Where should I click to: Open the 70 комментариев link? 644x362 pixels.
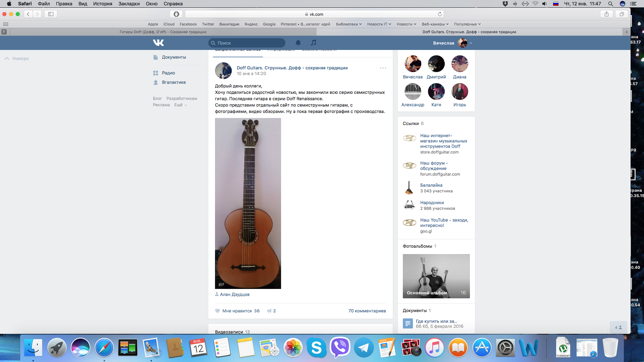[367, 311]
